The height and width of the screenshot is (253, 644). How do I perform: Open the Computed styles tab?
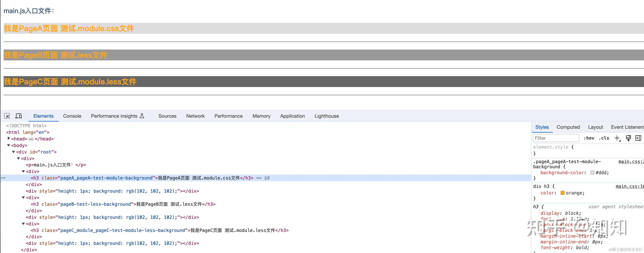click(x=568, y=127)
